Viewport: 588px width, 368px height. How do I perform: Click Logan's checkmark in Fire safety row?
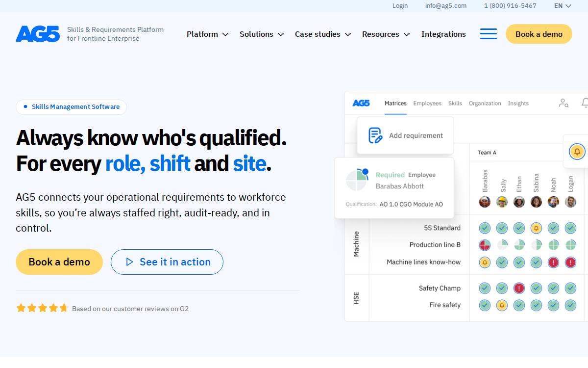(570, 305)
